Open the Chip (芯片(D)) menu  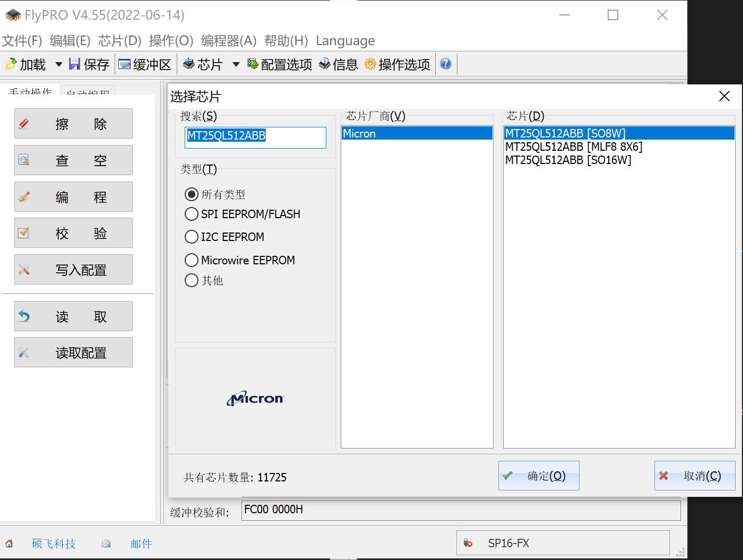click(119, 41)
